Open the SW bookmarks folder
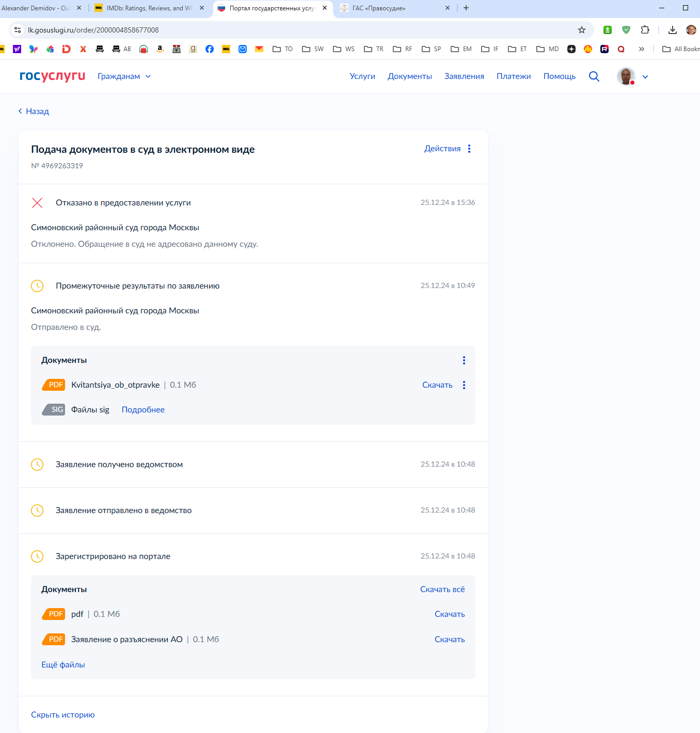The height and width of the screenshot is (733, 700). point(313,49)
